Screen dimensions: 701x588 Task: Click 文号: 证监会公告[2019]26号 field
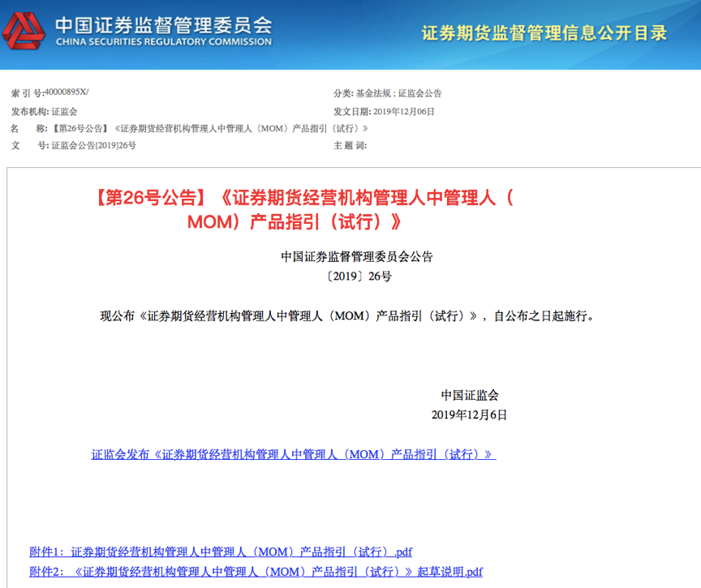74,145
